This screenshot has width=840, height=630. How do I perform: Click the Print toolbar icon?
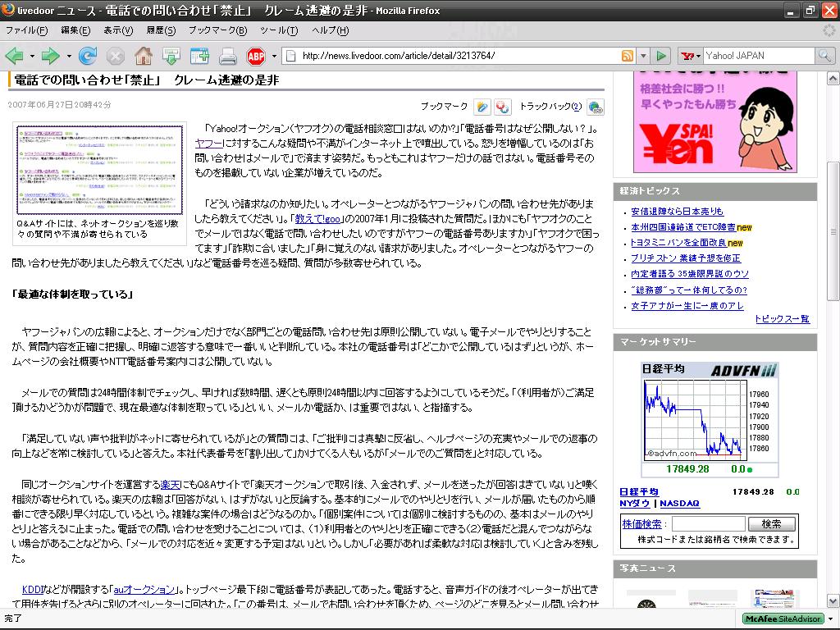tap(228, 56)
